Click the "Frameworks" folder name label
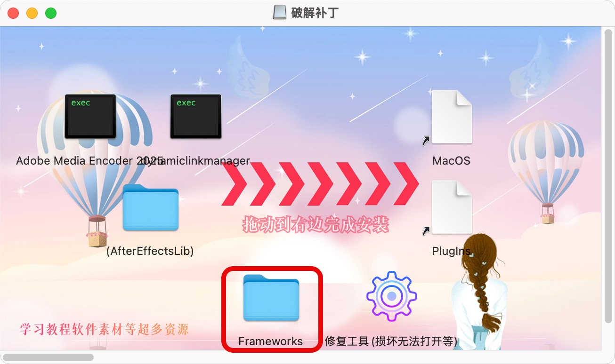The width and height of the screenshot is (615, 364). coord(271,341)
